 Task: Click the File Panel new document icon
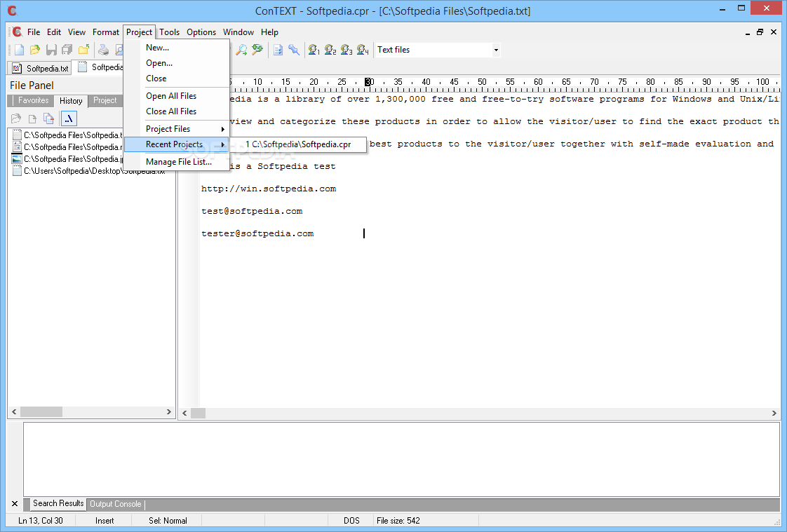point(33,119)
